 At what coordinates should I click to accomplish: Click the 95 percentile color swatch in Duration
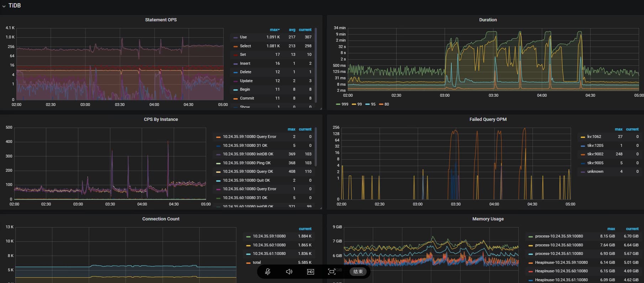pos(367,104)
